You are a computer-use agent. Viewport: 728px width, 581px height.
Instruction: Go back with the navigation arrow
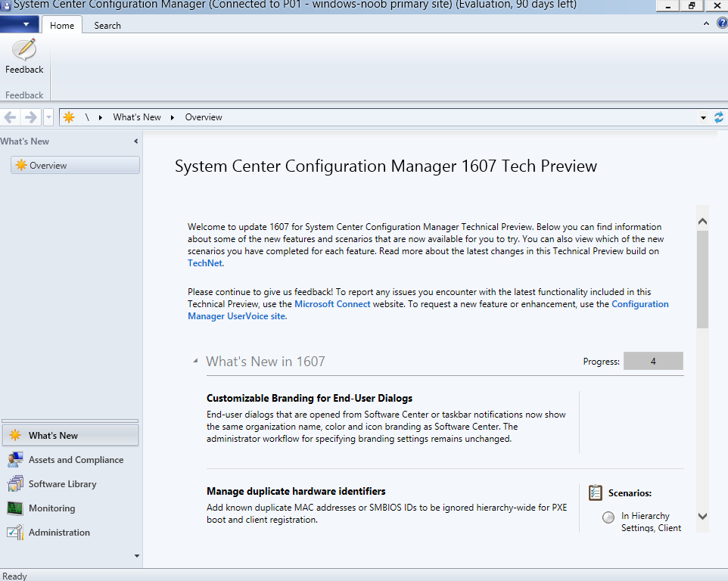click(10, 117)
